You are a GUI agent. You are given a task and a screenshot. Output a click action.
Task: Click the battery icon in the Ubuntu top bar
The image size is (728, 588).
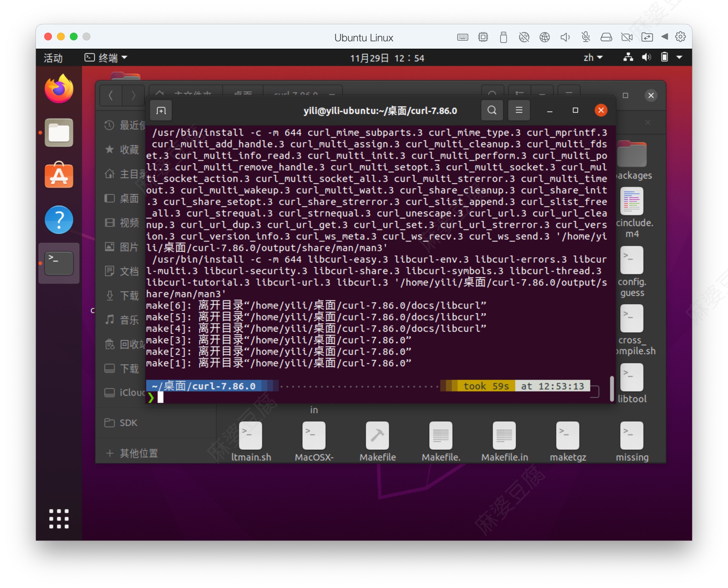(664, 57)
